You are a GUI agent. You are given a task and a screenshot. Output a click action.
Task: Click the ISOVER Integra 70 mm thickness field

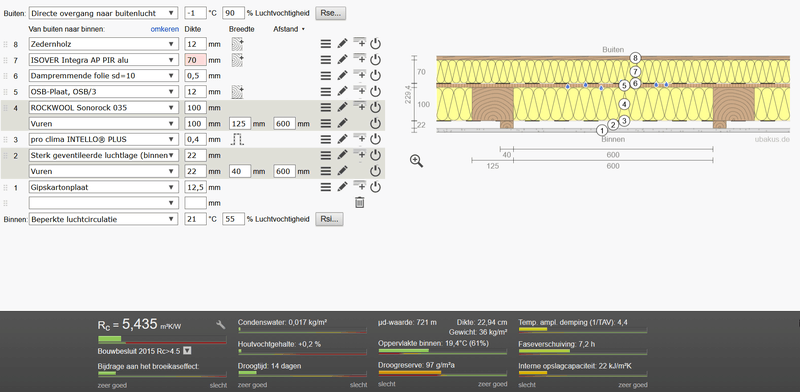tap(195, 60)
